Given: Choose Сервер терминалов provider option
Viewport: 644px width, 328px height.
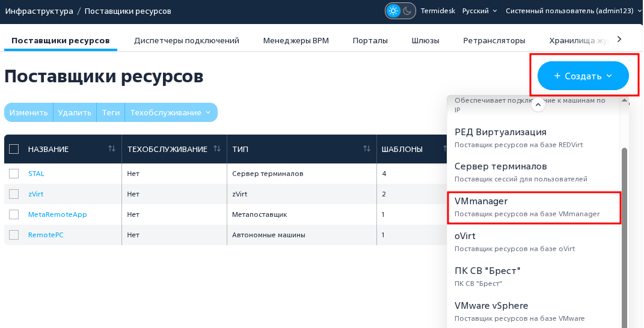Looking at the screenshot, I should click(x=533, y=172).
